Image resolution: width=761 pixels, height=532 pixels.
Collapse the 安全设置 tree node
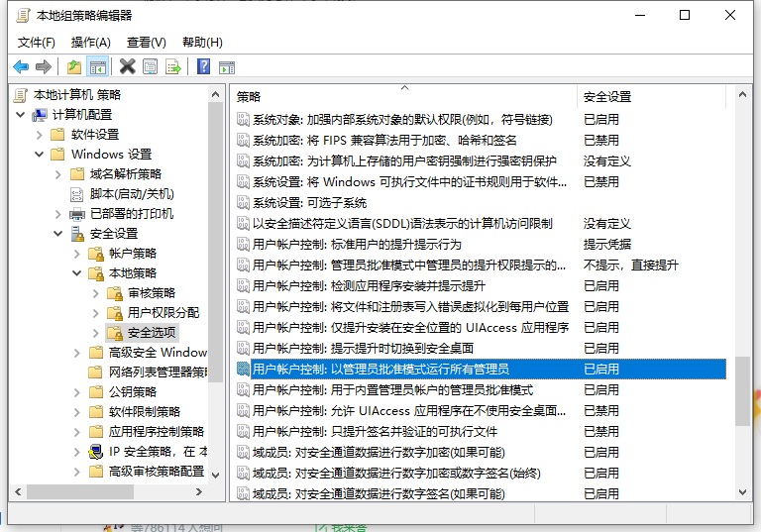point(58,234)
